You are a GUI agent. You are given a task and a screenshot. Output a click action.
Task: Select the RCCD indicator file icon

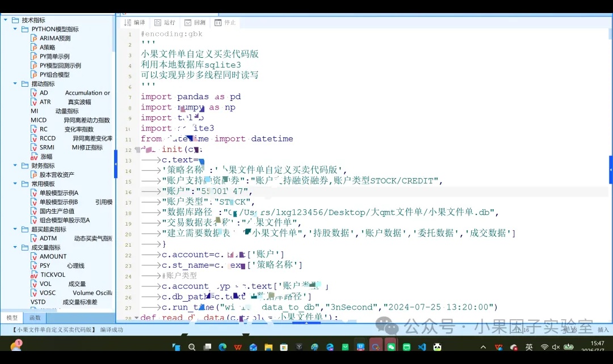(x=35, y=138)
